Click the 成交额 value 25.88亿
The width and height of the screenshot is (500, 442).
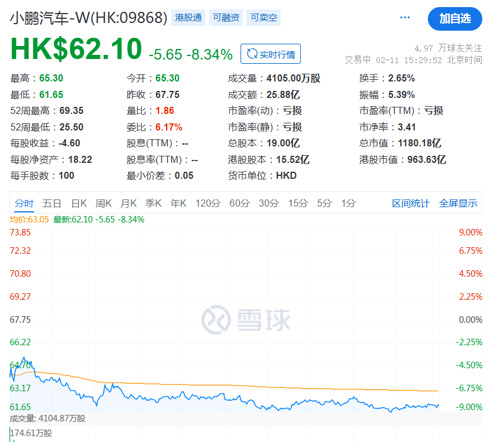283,95
